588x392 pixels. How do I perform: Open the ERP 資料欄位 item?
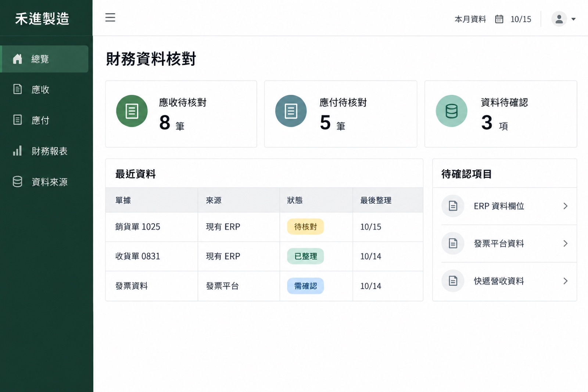[505, 206]
